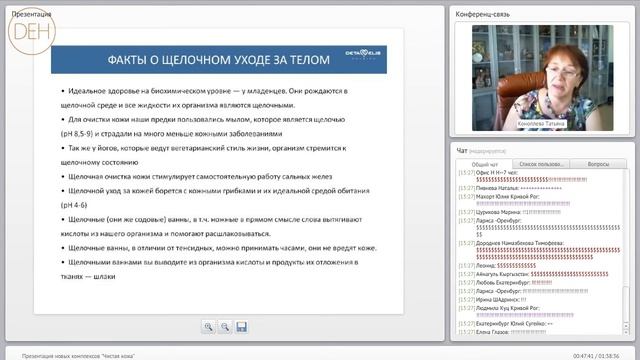Switch to the Общий чат tab
The width and height of the screenshot is (640, 360).
(484, 164)
